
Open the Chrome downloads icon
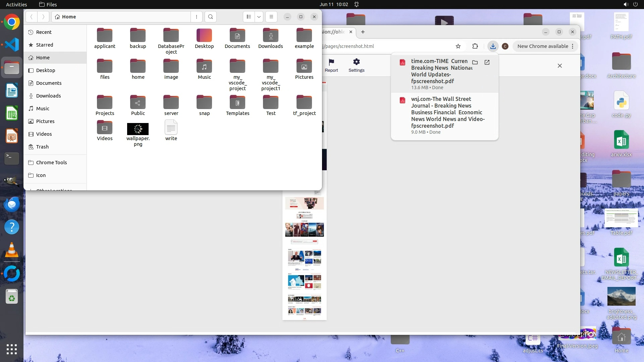(493, 46)
